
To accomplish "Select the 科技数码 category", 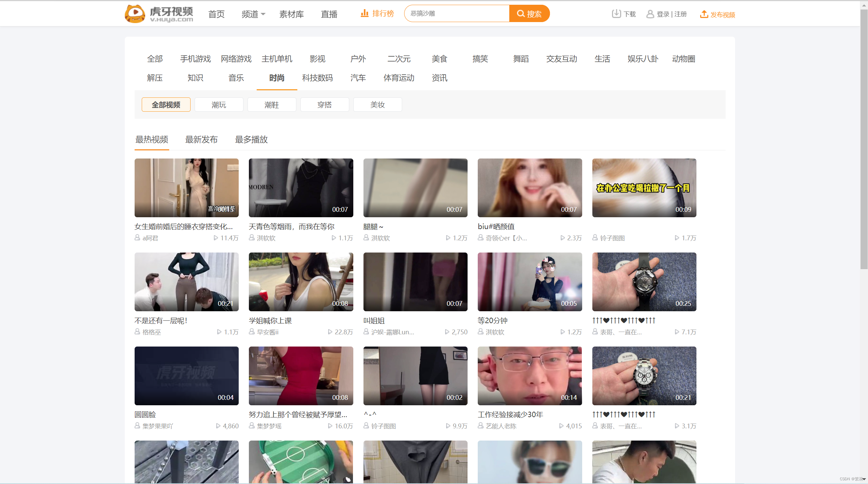I will click(318, 78).
